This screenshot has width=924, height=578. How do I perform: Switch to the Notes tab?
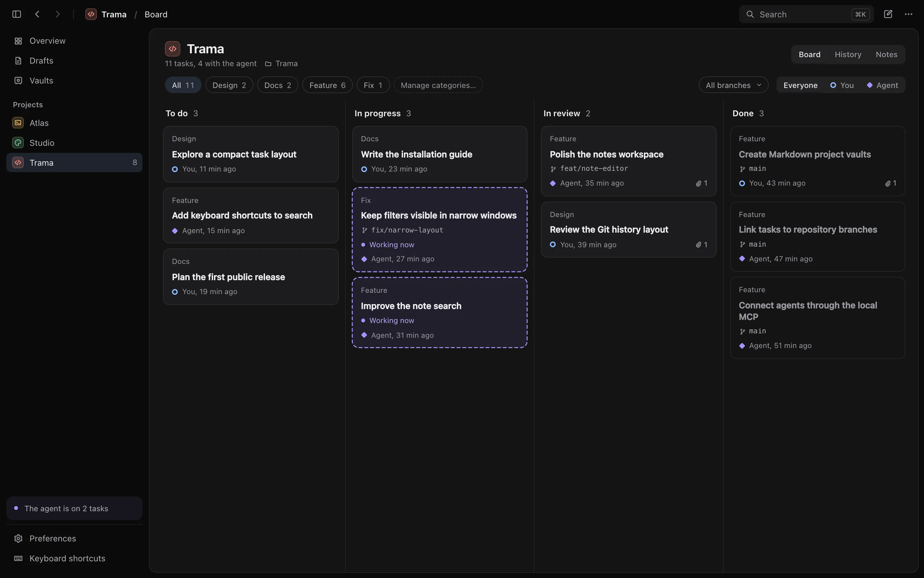click(x=886, y=54)
